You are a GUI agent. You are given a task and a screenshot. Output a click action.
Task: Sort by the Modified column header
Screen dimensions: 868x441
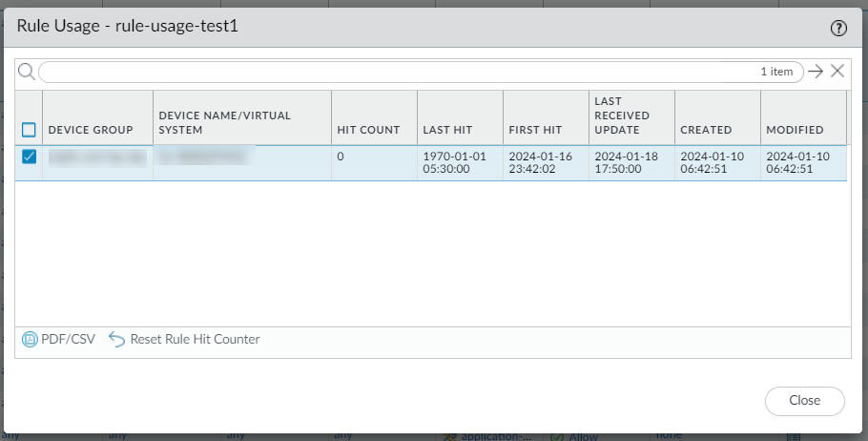pyautogui.click(x=795, y=130)
